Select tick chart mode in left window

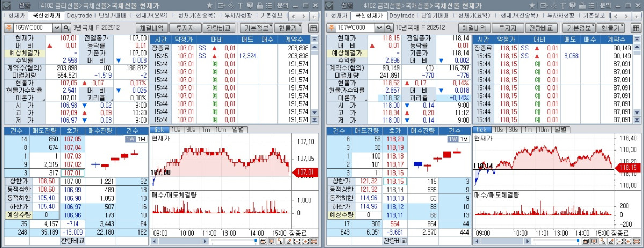[159, 130]
